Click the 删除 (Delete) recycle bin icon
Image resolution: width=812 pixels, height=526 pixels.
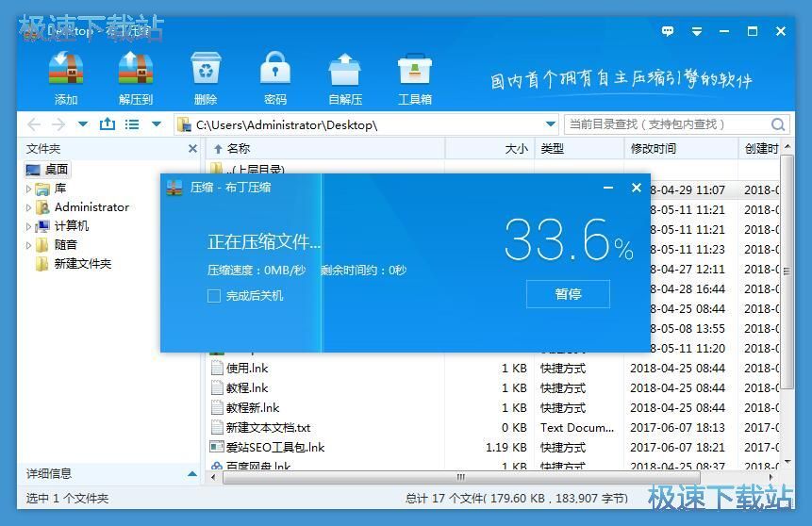(x=206, y=68)
